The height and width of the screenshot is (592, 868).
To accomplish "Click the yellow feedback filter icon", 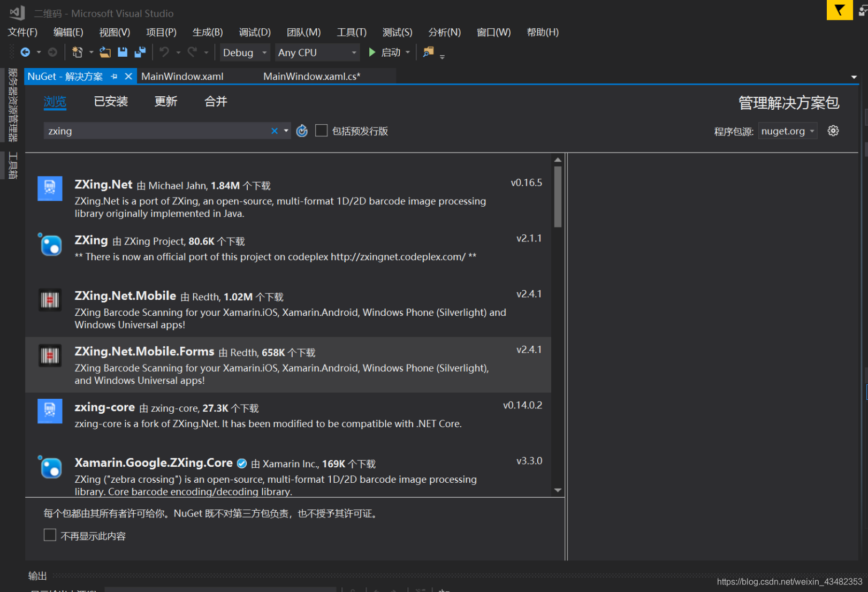I will click(840, 10).
